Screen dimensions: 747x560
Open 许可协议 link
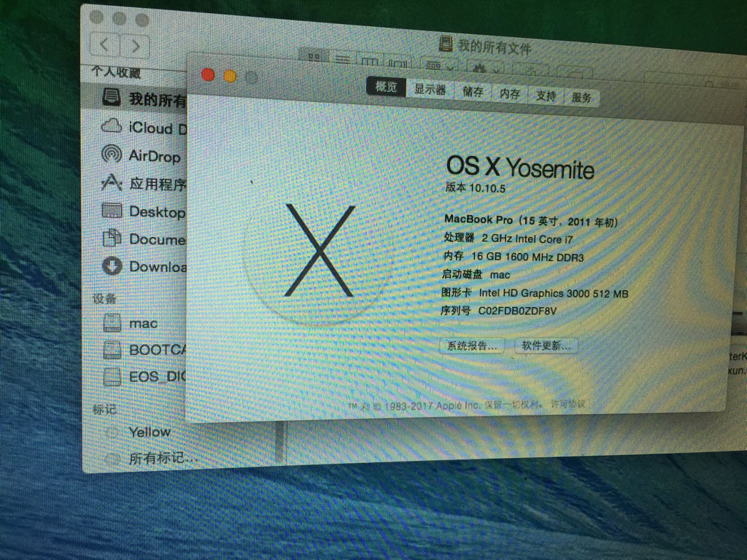[x=568, y=404]
